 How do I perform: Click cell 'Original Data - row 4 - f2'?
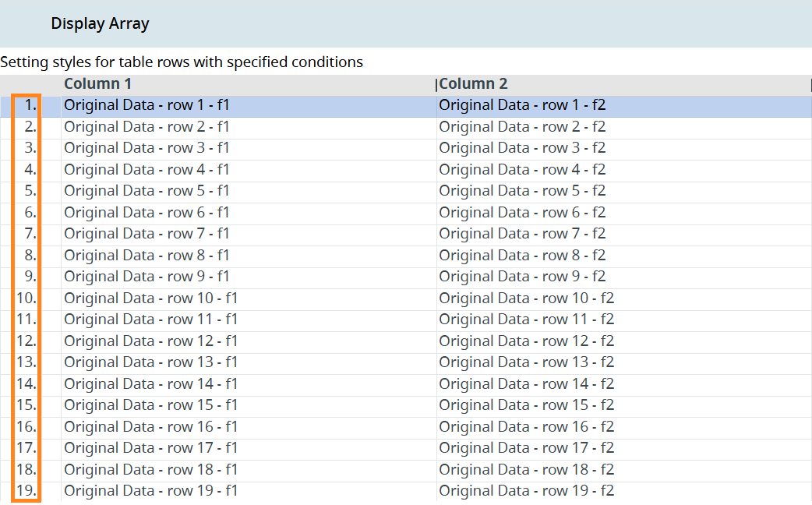click(522, 170)
